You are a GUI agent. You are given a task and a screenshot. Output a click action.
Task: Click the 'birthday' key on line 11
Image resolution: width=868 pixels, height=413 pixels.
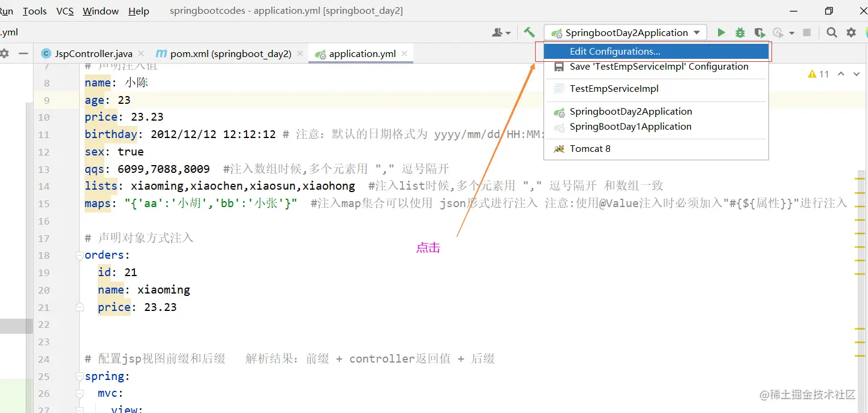click(111, 134)
